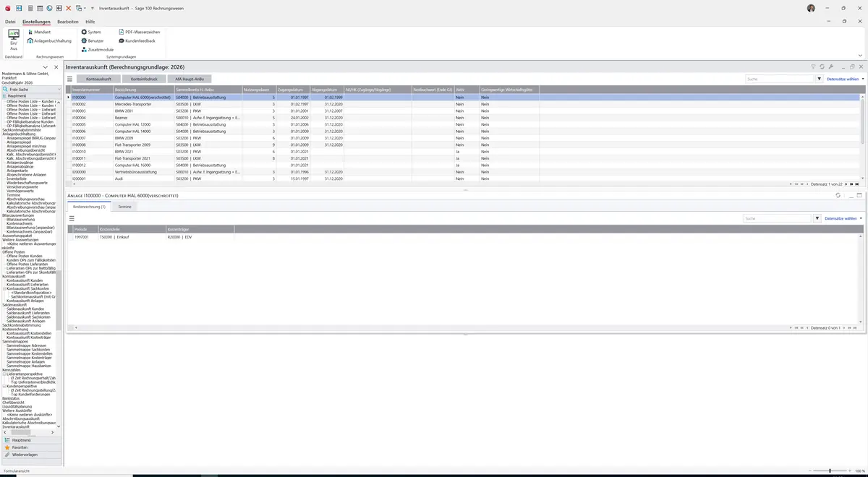Click in the lower Suche input field
The image size is (868, 477).
tap(778, 218)
